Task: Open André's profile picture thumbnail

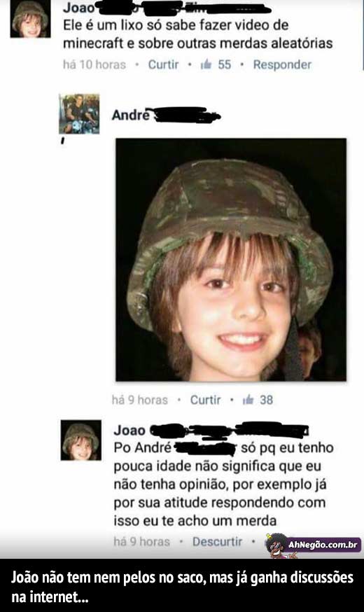Action: pyautogui.click(x=79, y=114)
